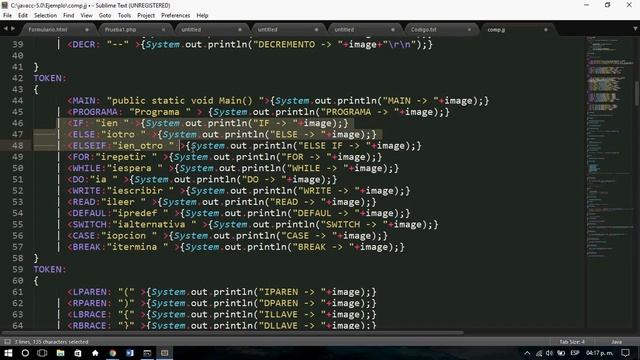Switch to the Prueba1.php tab
Screen dimensions: 640x360
pyautogui.click(x=120, y=30)
